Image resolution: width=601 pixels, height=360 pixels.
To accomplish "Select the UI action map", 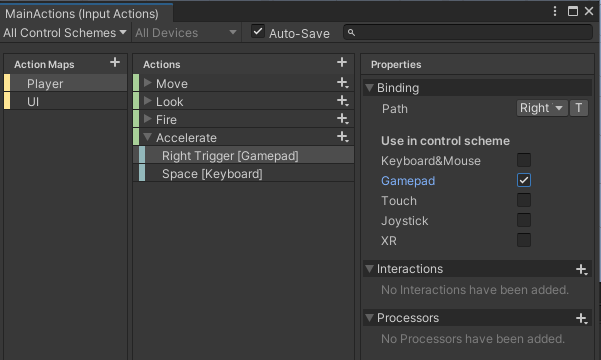I will click(66, 101).
